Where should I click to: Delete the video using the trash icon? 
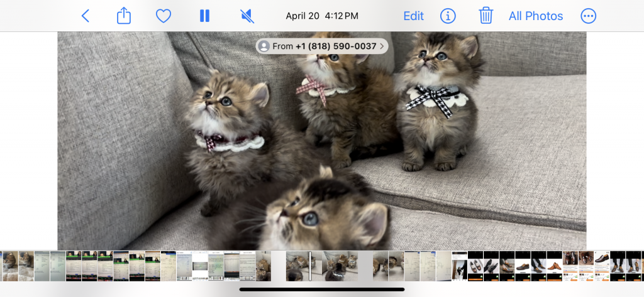[486, 16]
